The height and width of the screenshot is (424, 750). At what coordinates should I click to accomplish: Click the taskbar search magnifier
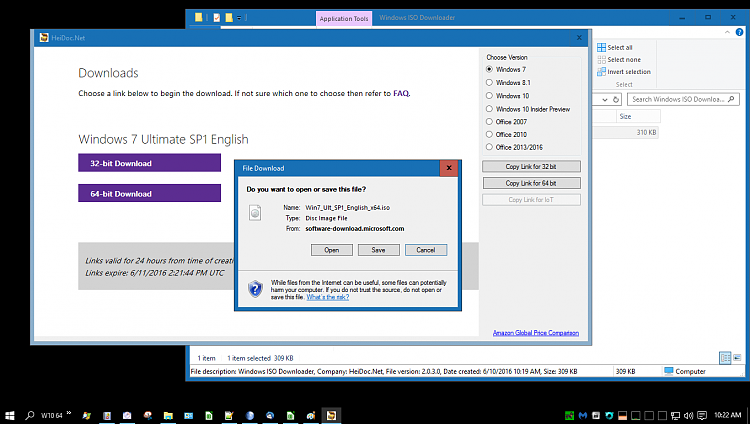[30, 415]
